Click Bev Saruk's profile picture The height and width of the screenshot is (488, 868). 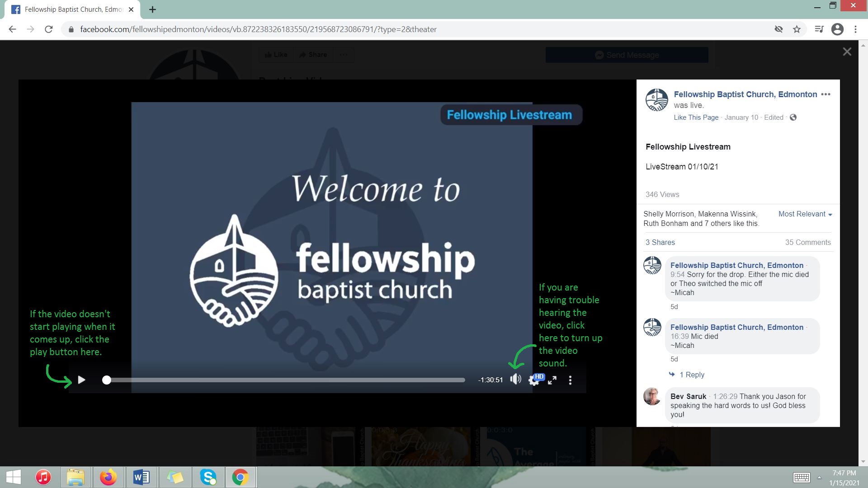coord(652,396)
